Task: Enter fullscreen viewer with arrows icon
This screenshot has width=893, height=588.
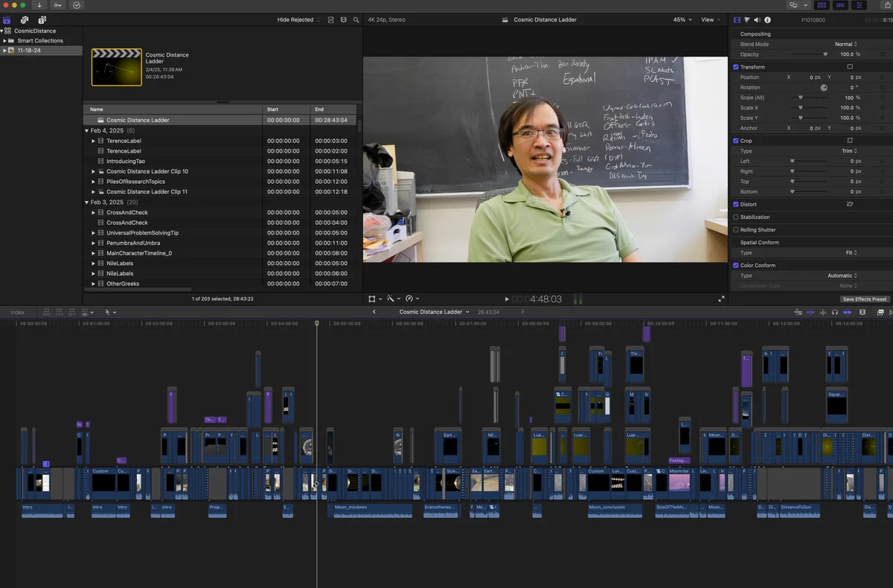Action: (721, 298)
